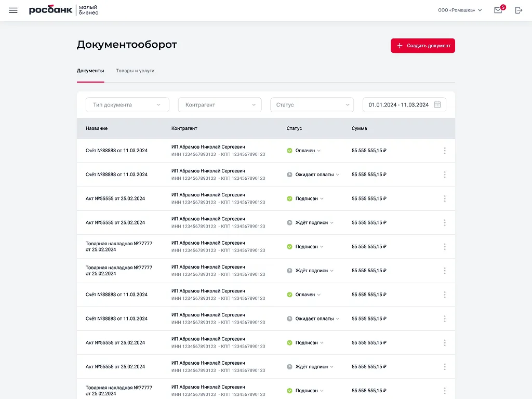Switch to the Товары и услуги tab
The height and width of the screenshot is (399, 532).
135,71
